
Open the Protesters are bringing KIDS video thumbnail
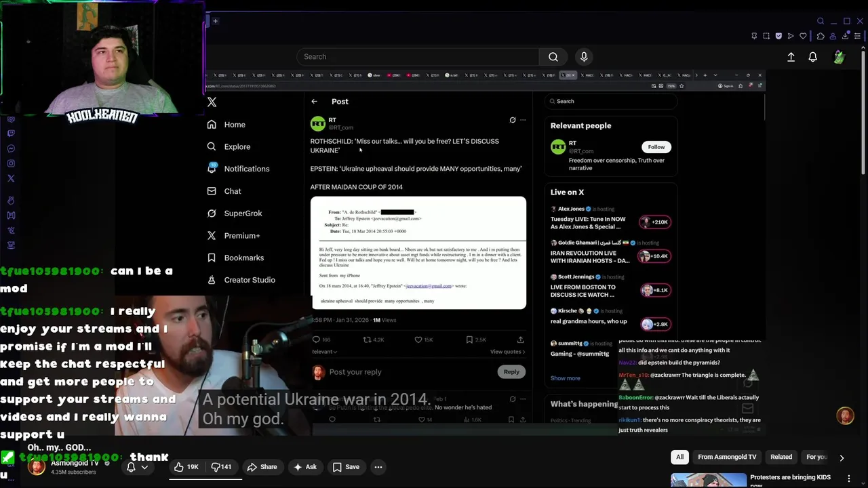pyautogui.click(x=709, y=480)
